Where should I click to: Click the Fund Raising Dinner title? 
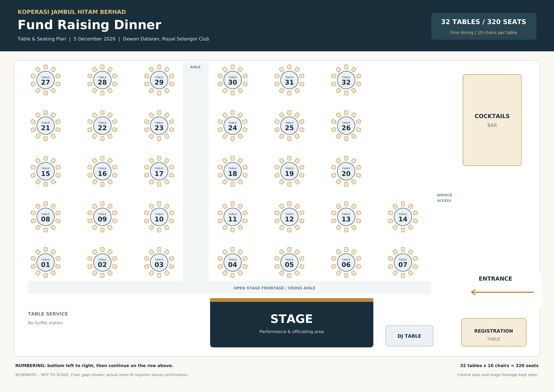tap(89, 25)
